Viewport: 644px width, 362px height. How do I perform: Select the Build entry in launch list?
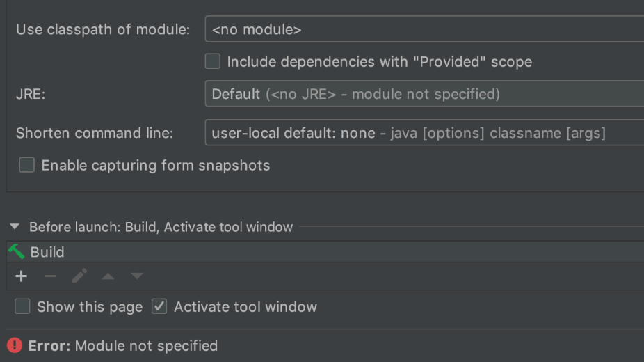pos(325,252)
